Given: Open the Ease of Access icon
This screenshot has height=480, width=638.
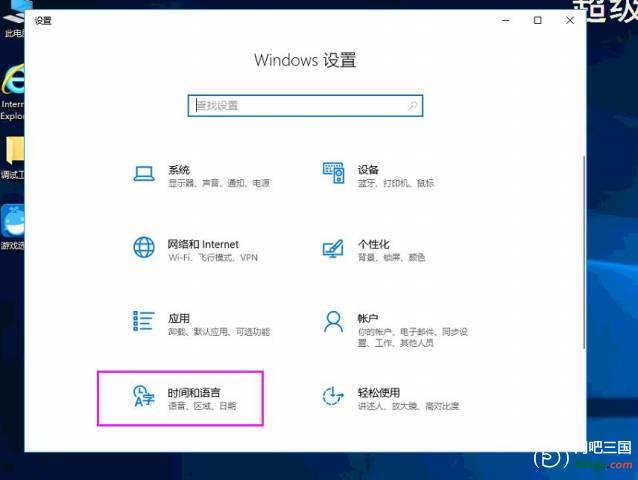Looking at the screenshot, I should (x=333, y=396).
